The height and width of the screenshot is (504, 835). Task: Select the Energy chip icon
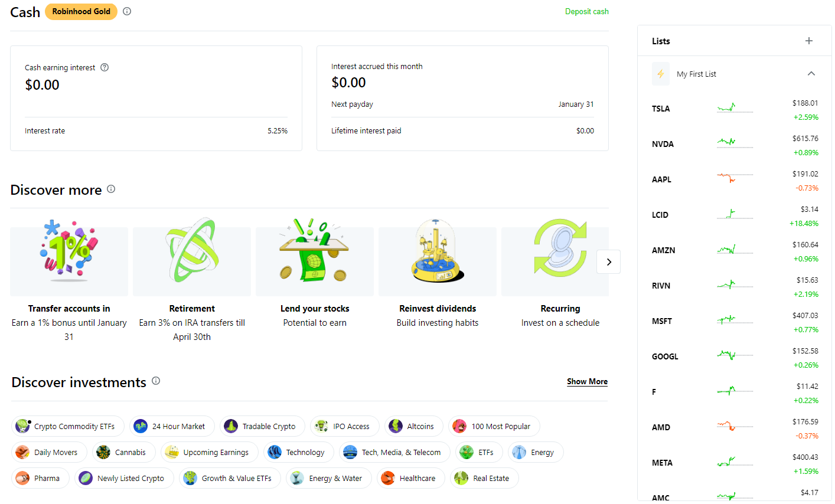tap(519, 452)
